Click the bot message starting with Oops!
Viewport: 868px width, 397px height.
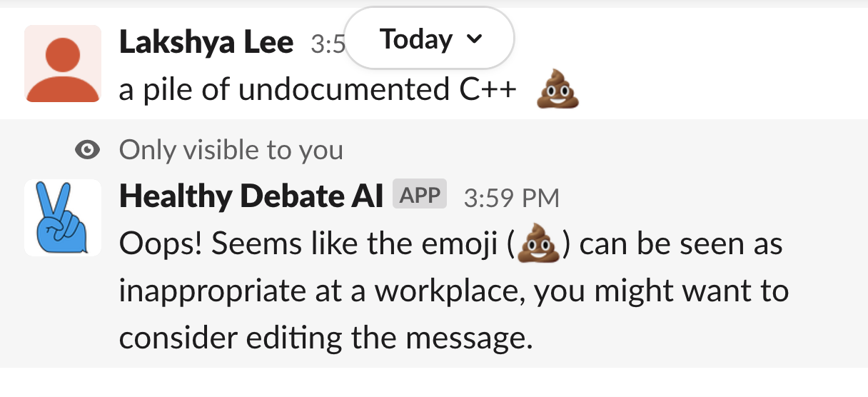[311, 245]
